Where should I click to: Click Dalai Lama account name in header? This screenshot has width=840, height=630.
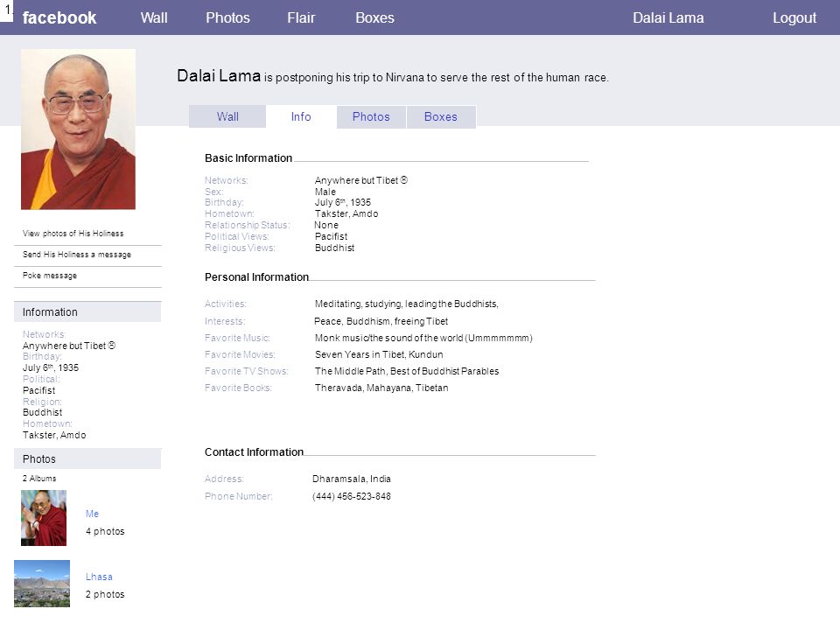668,17
